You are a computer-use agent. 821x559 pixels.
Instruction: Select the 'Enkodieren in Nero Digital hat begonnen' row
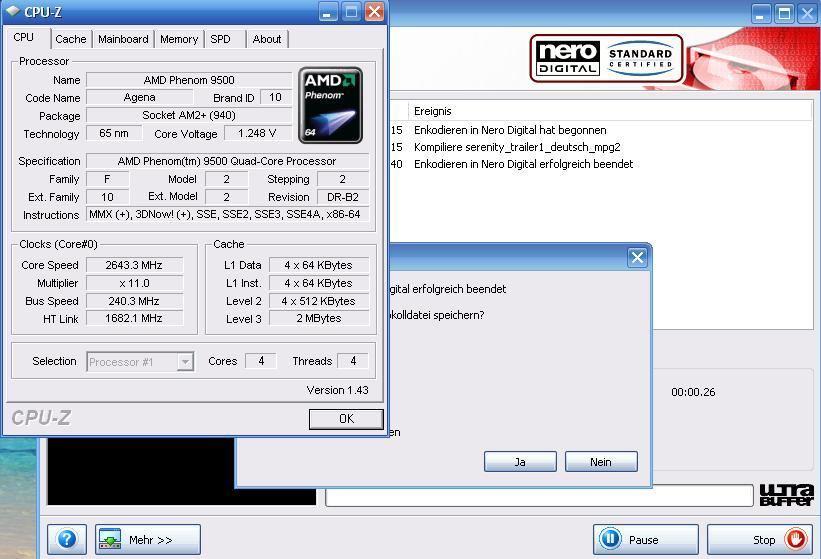[x=510, y=130]
